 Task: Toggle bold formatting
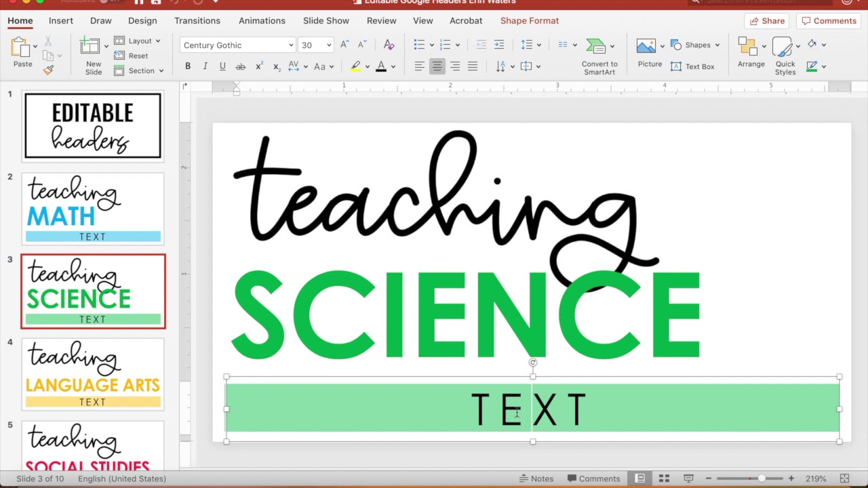(x=188, y=66)
